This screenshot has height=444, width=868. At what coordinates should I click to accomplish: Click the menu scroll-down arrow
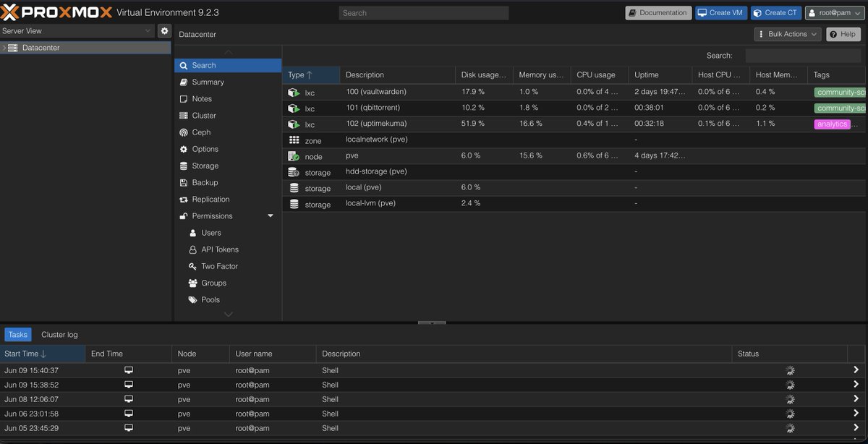click(x=228, y=314)
